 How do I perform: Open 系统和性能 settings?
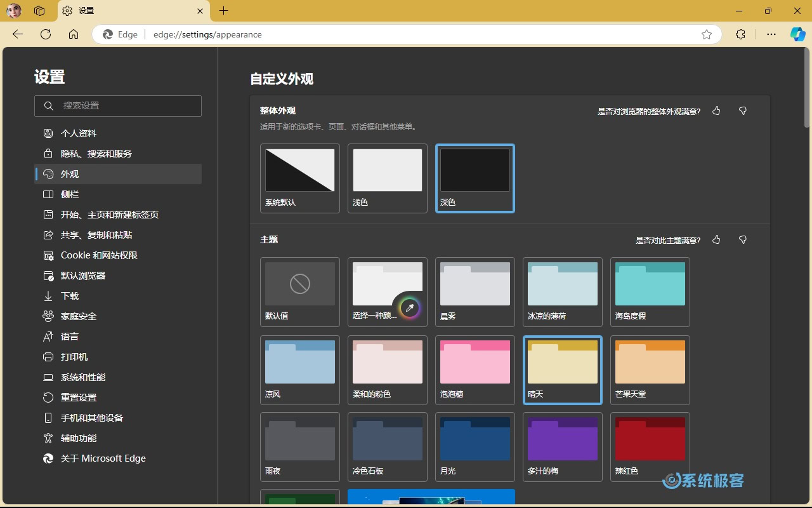[118, 377]
